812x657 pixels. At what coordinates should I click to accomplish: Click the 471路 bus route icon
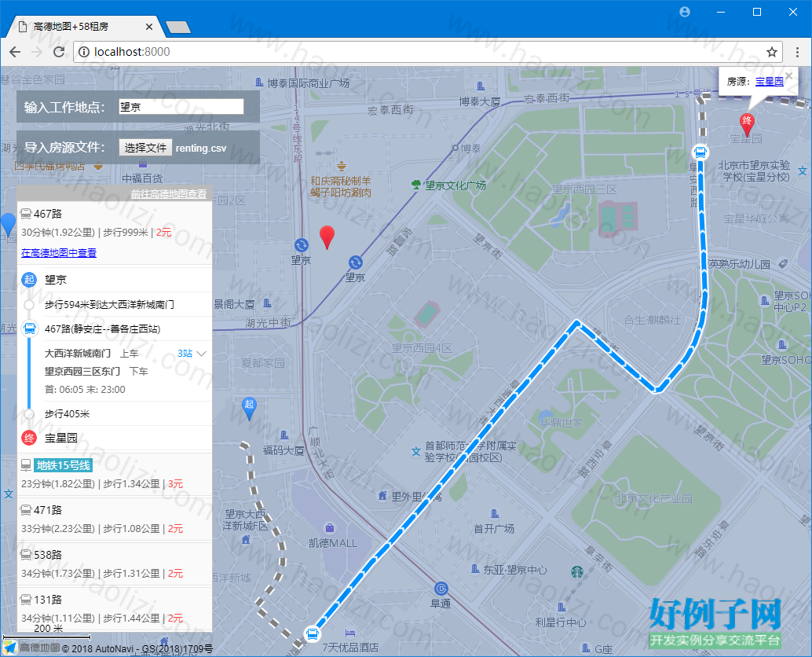26,510
